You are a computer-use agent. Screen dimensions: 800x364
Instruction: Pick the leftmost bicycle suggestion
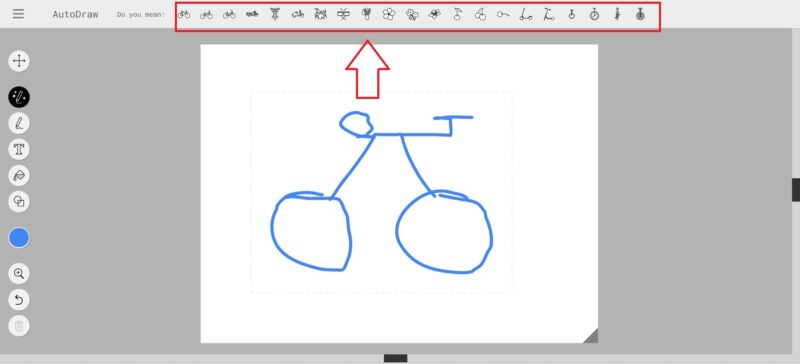click(x=184, y=15)
